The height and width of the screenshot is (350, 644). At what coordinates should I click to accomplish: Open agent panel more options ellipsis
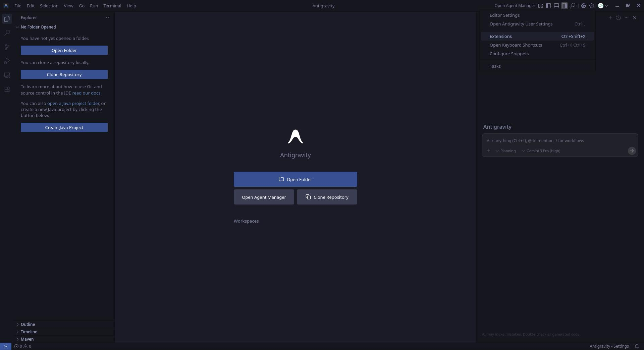point(627,18)
